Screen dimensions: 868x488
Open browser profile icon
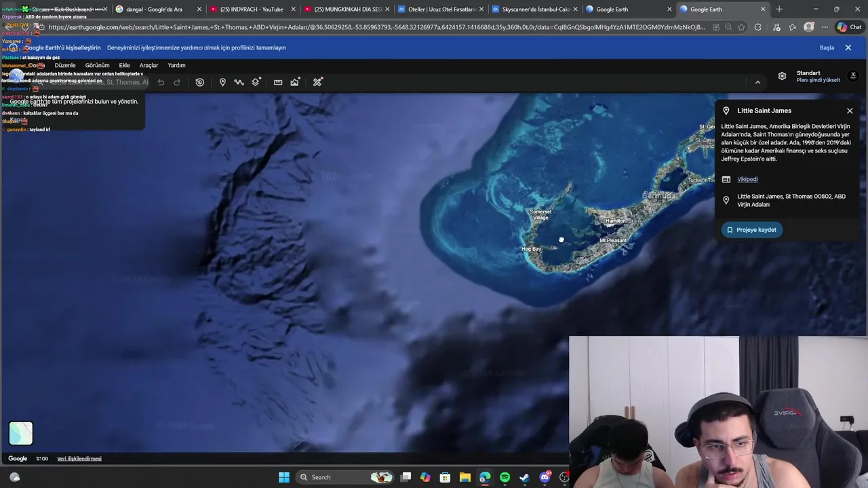coord(809,27)
